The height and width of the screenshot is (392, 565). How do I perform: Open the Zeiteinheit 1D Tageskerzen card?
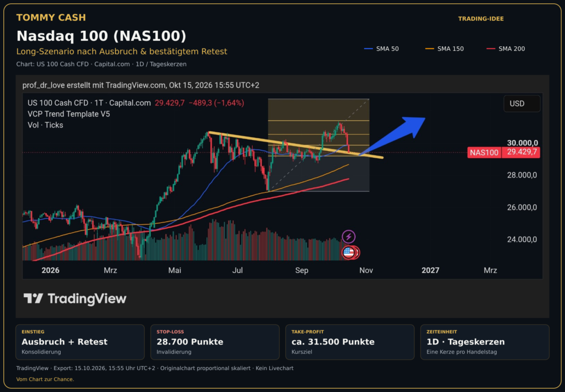[x=484, y=342]
